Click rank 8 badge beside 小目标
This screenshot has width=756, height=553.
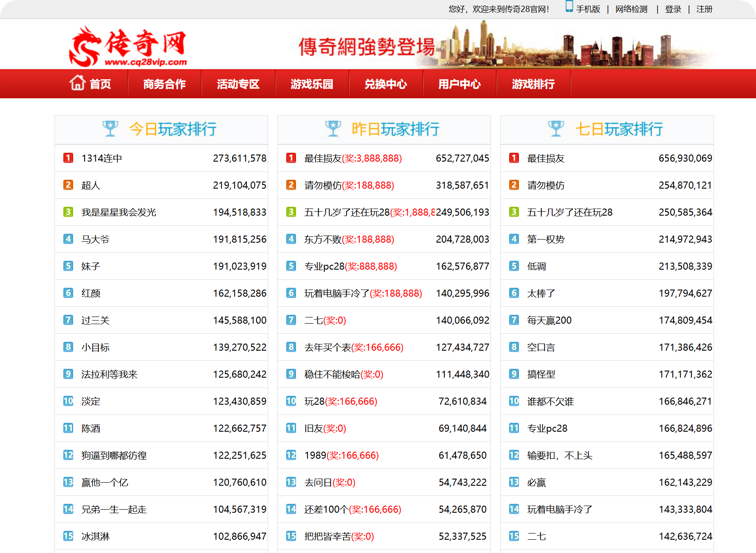coord(68,347)
